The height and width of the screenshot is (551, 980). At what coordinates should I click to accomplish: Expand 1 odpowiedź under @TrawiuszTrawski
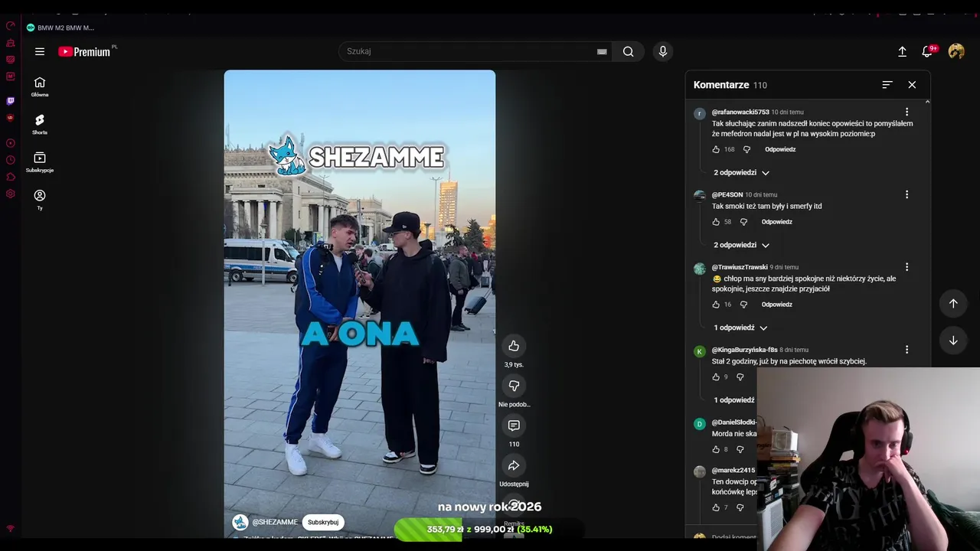tap(740, 328)
